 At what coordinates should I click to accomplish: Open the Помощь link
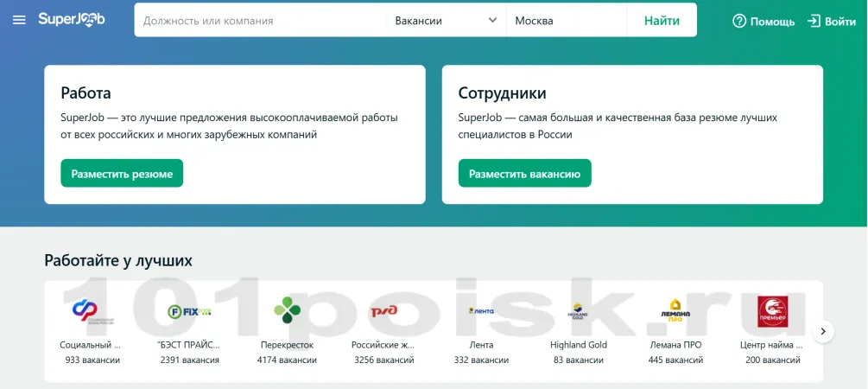point(772,22)
